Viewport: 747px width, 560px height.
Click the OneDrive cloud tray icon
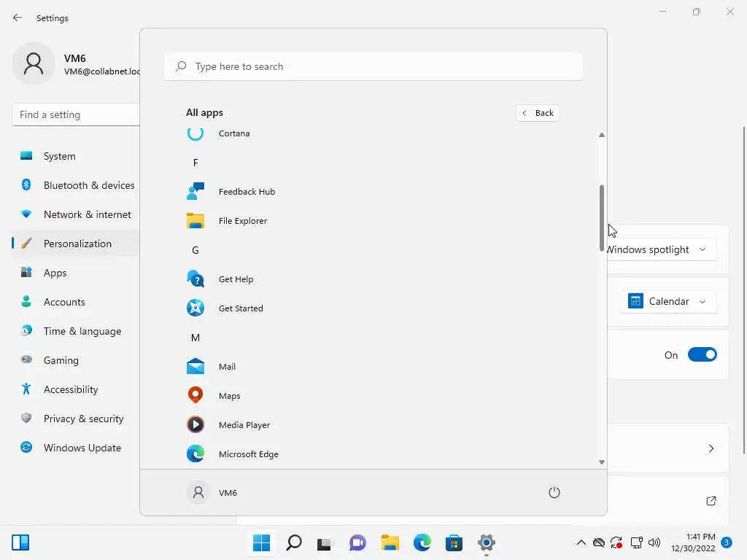coord(599,542)
